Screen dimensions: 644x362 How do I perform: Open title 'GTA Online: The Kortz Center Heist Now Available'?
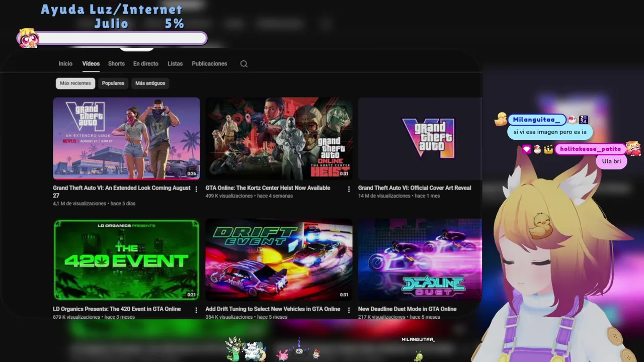coord(268,188)
